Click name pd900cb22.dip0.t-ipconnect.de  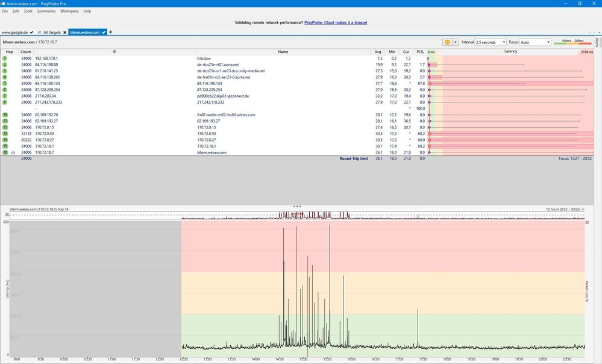coord(223,96)
